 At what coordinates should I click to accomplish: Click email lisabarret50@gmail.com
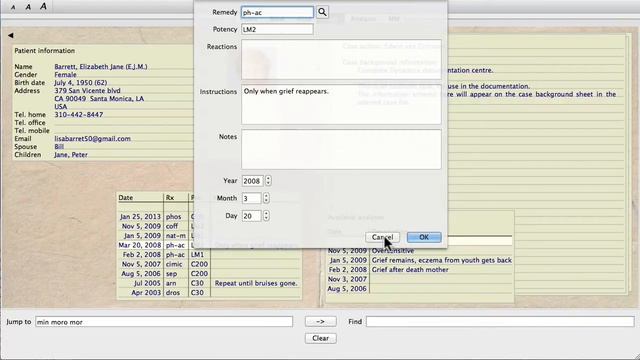[93, 139]
